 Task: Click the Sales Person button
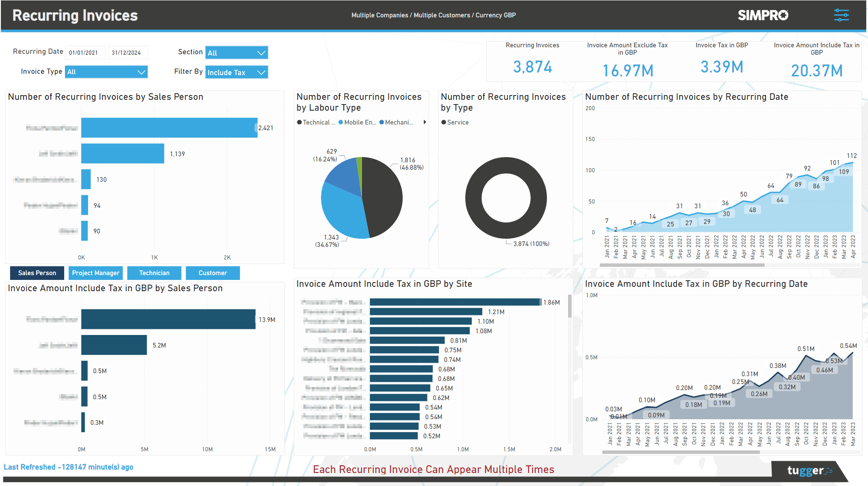coord(37,273)
